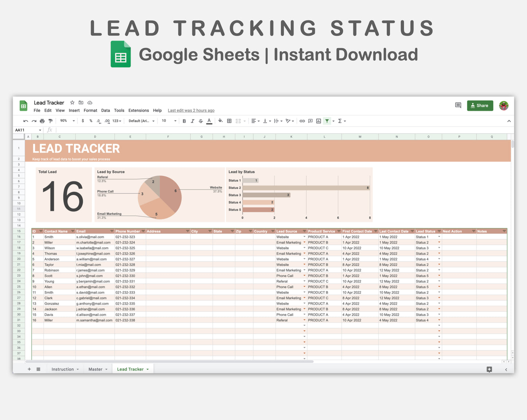Select the italic formatting icon
The height and width of the screenshot is (420, 527).
click(193, 121)
